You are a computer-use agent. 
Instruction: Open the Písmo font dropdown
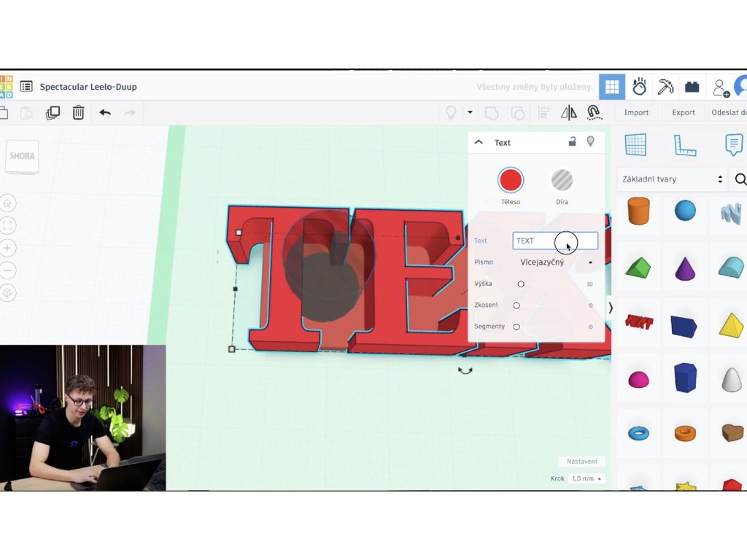click(x=556, y=262)
